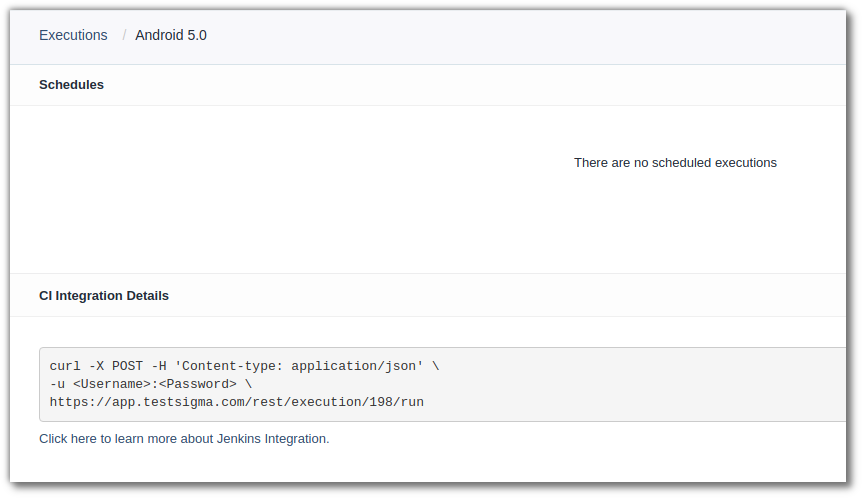The width and height of the screenshot is (862, 498).
Task: Click the testsigma execution run URL
Action: tap(237, 402)
